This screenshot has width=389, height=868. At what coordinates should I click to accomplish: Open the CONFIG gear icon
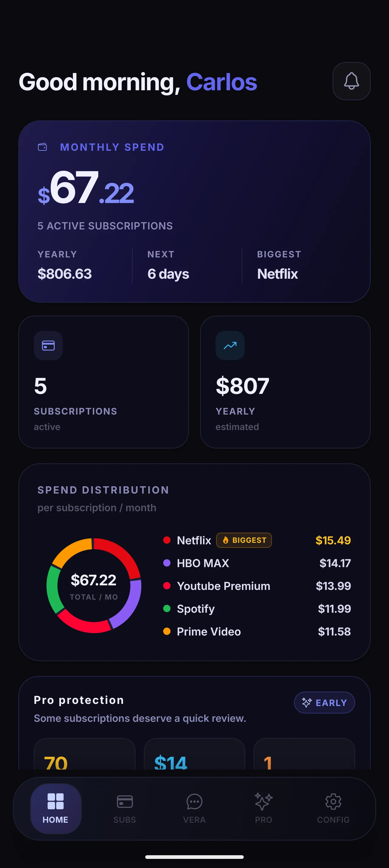pos(333,801)
